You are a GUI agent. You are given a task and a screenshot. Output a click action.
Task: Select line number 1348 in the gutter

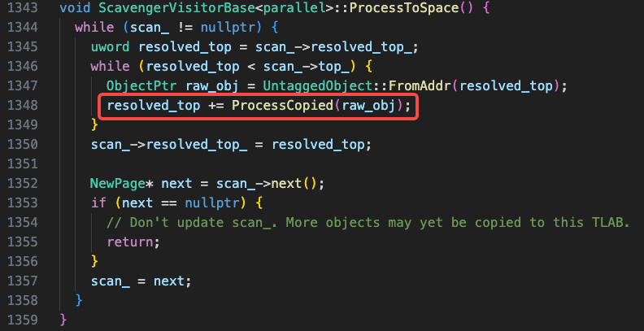coord(23,106)
